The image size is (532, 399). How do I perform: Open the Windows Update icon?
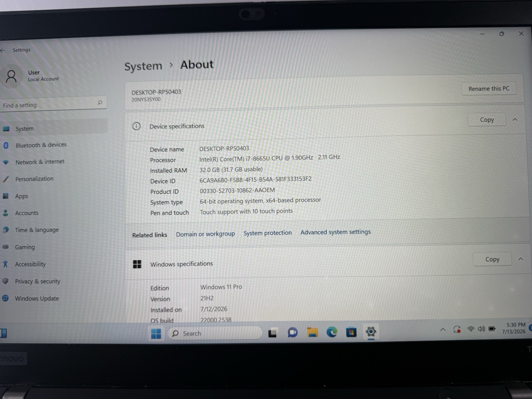[x=5, y=298]
